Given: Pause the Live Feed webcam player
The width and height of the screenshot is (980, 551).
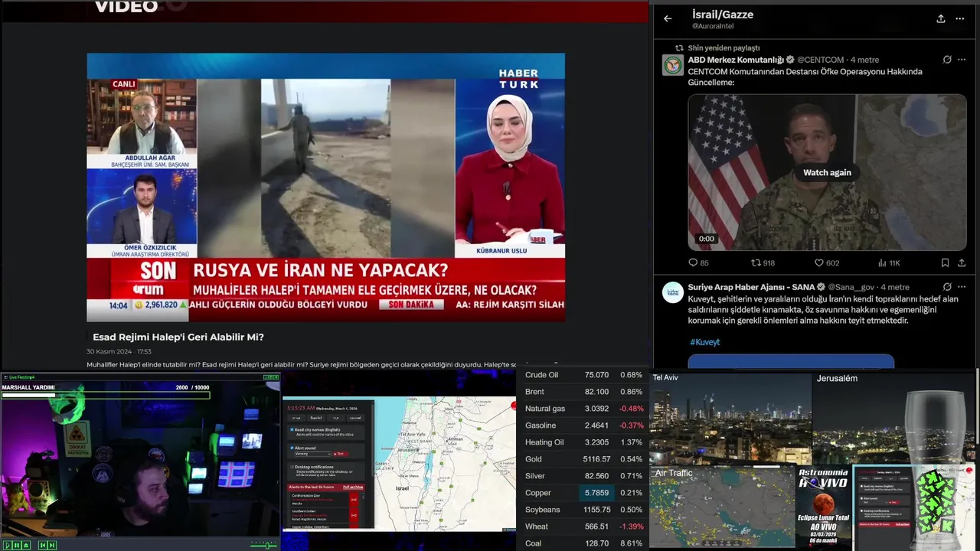Looking at the screenshot, I should pyautogui.click(x=17, y=545).
